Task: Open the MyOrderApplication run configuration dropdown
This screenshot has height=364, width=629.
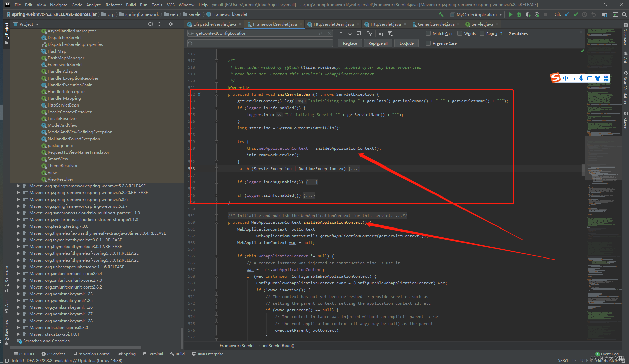Action: click(x=476, y=14)
